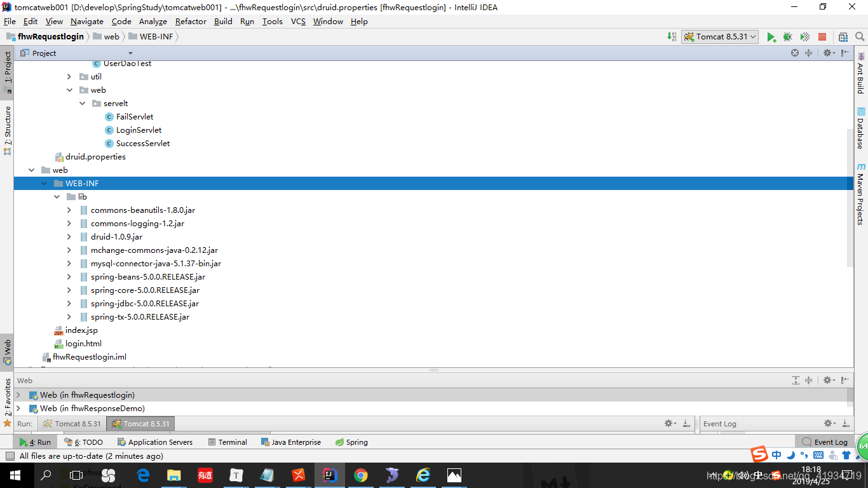Open the 6: TODO tool window

[x=83, y=442]
